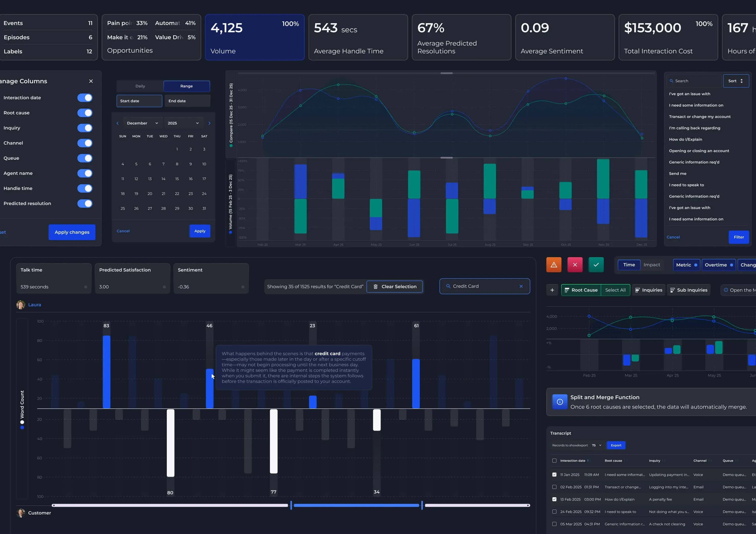Cancel the calendar date selection
Viewport: 756px width, 534px height.
pyautogui.click(x=123, y=231)
